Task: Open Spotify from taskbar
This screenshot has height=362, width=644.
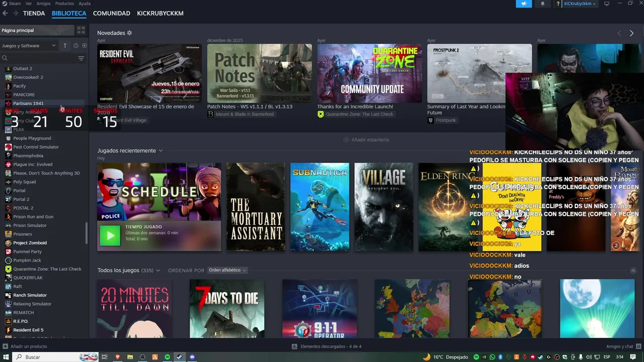Action: point(168,357)
